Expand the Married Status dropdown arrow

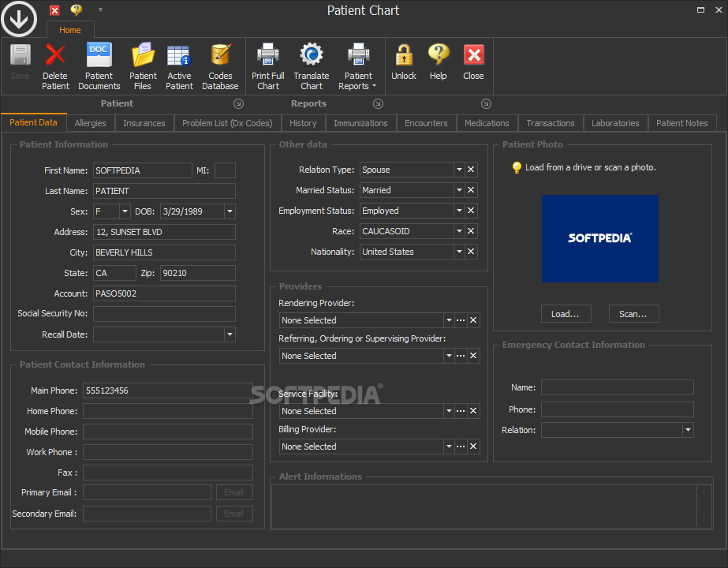click(x=459, y=190)
